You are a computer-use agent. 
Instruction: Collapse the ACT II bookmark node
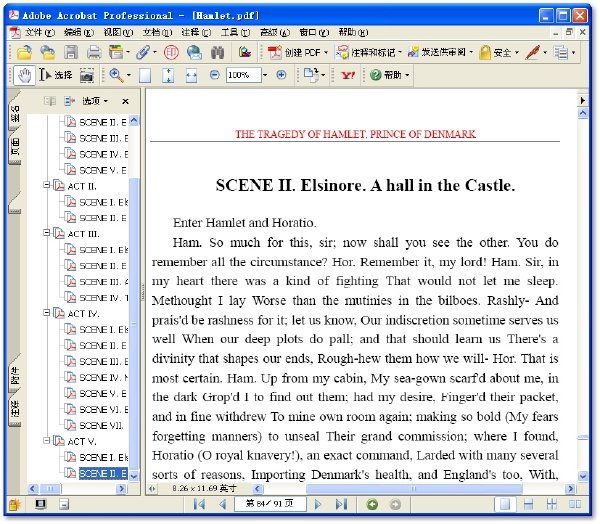tap(47, 185)
